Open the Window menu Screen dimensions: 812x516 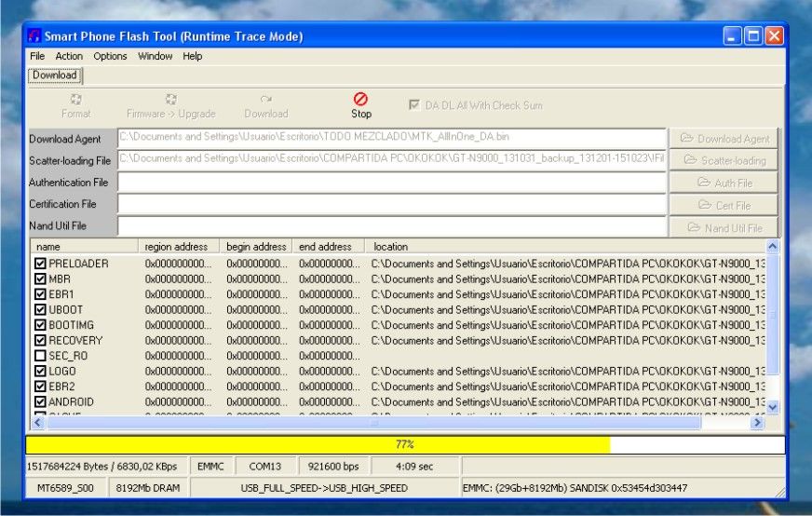[x=155, y=56]
